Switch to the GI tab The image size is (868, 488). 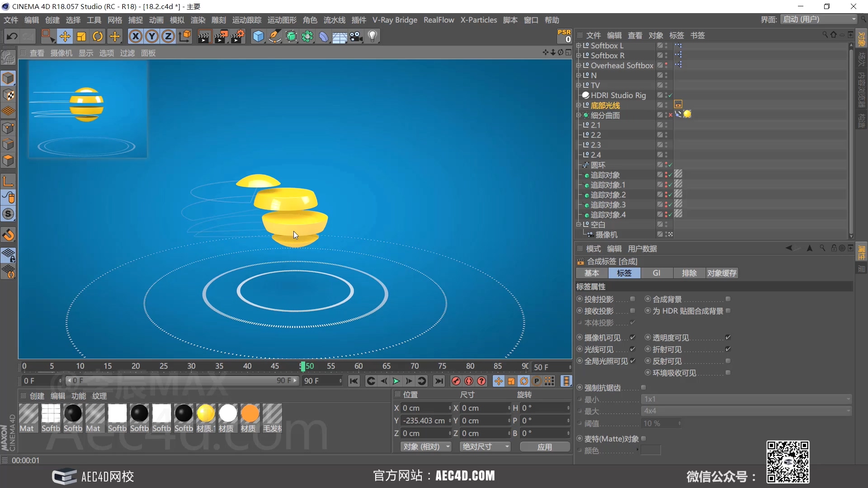coord(656,273)
